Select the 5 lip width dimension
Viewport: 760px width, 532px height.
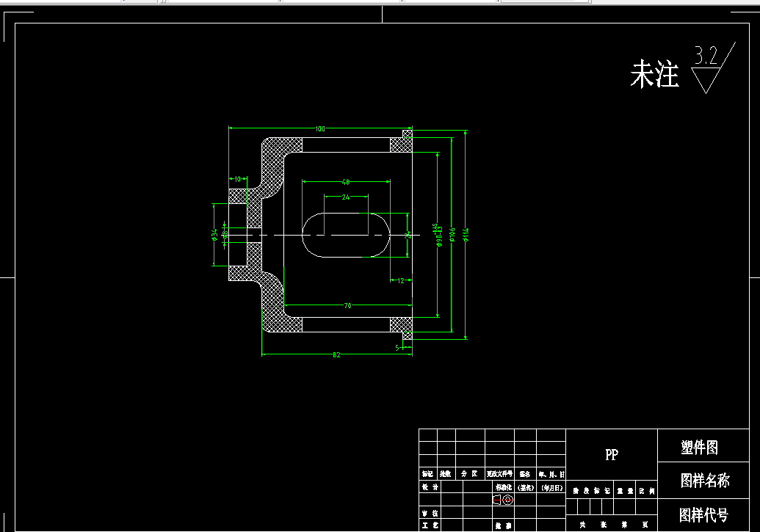[x=397, y=347]
